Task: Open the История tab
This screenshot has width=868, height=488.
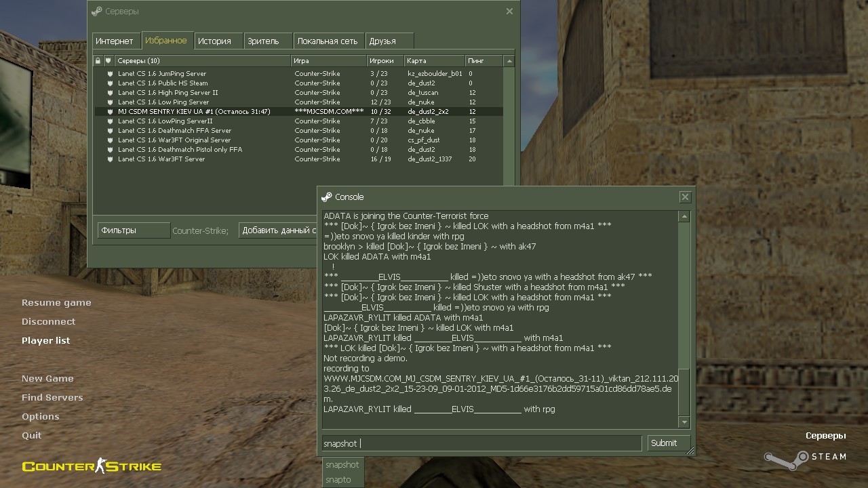Action: (x=214, y=41)
